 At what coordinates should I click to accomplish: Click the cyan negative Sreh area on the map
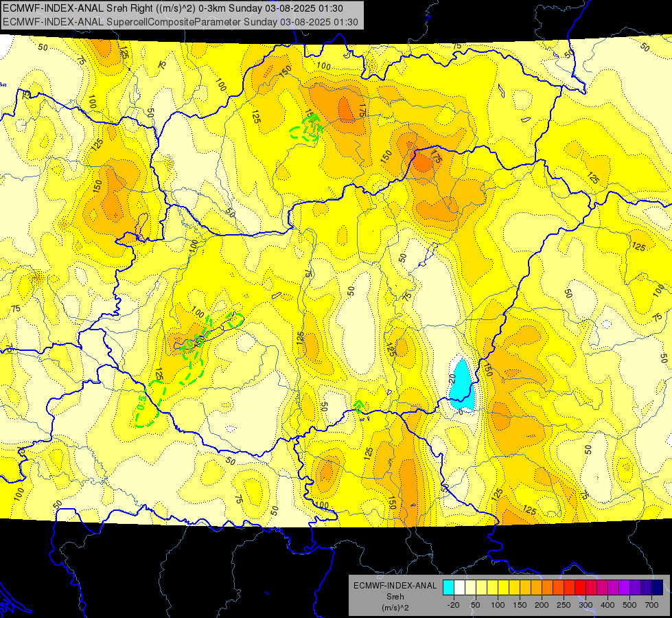pos(461,385)
